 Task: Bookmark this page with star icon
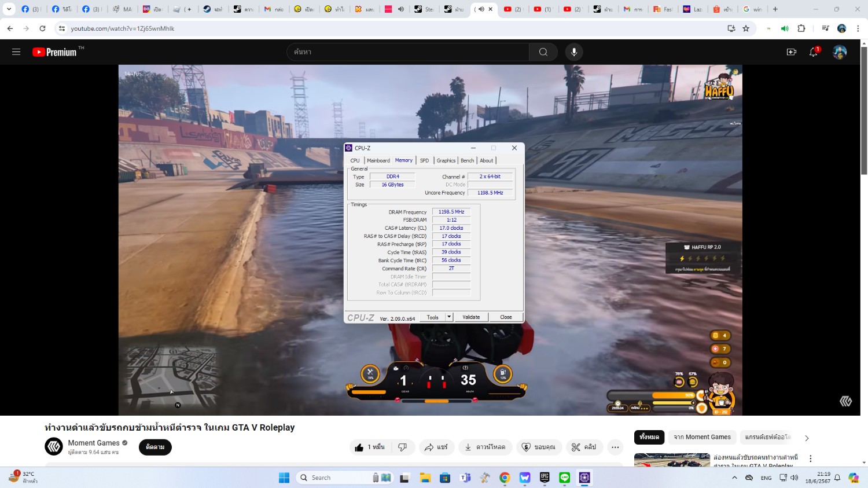point(746,28)
